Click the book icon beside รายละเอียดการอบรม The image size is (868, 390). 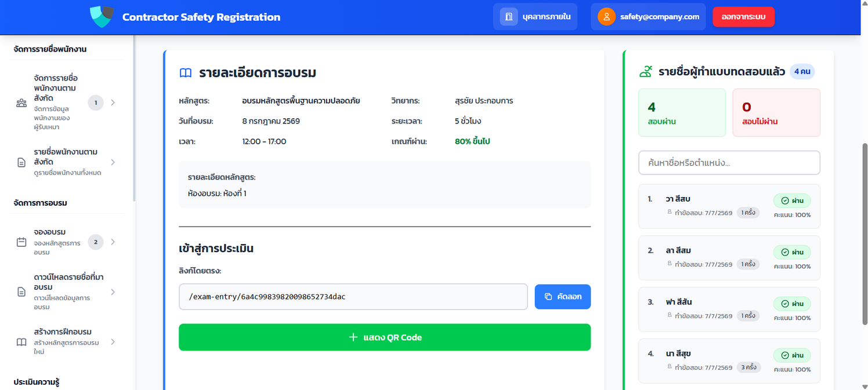pyautogui.click(x=185, y=73)
